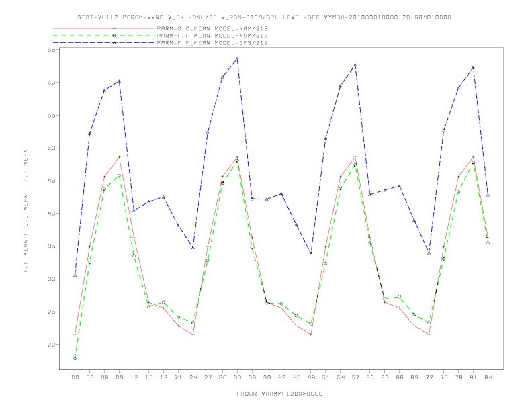
Task: Click x-axis forecast hour label 78
Action: tap(459, 377)
